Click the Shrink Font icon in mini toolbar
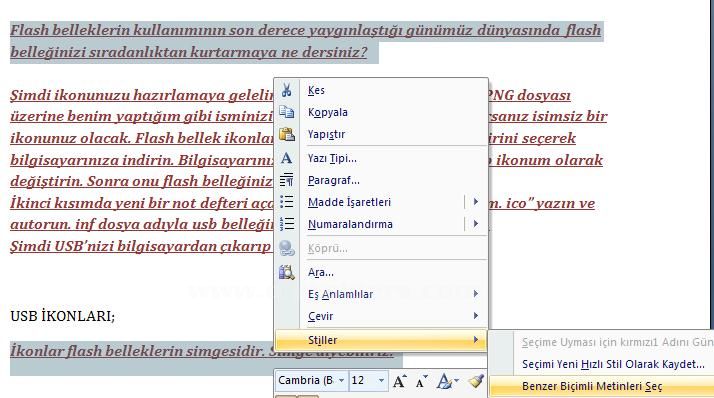 pos(422,381)
